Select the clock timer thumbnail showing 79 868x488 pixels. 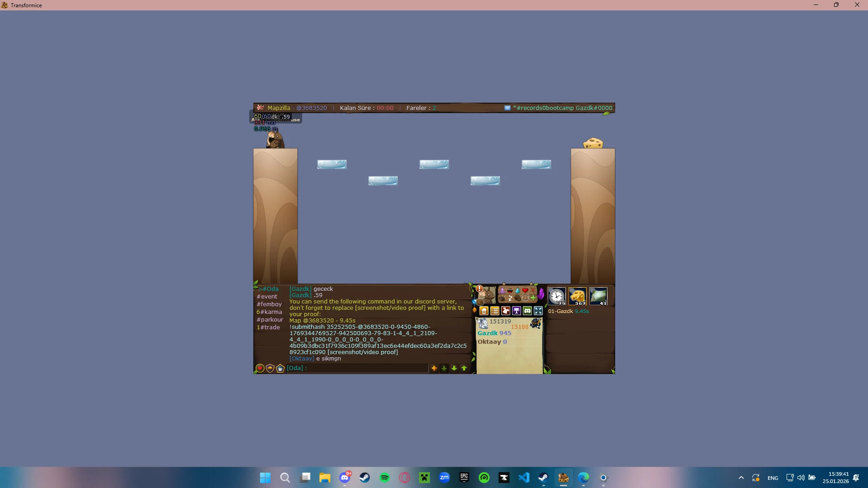(557, 297)
